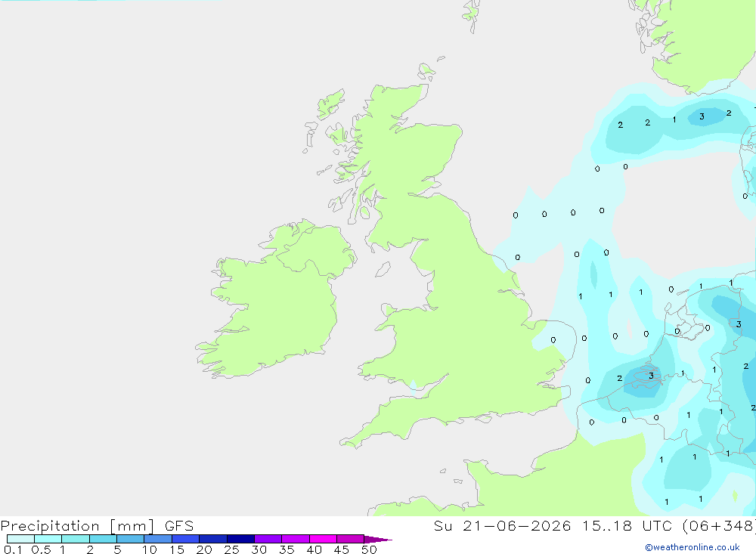Click the legend swatch between 25 and 30
The image size is (756, 554).
point(240,539)
